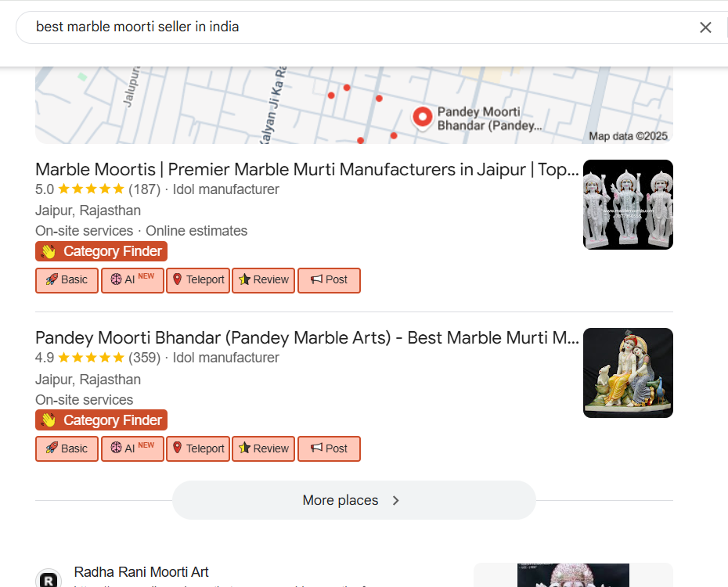Open Pandey Moorti Bhandar listing title
Viewport: 728px width, 587px height.
point(307,338)
